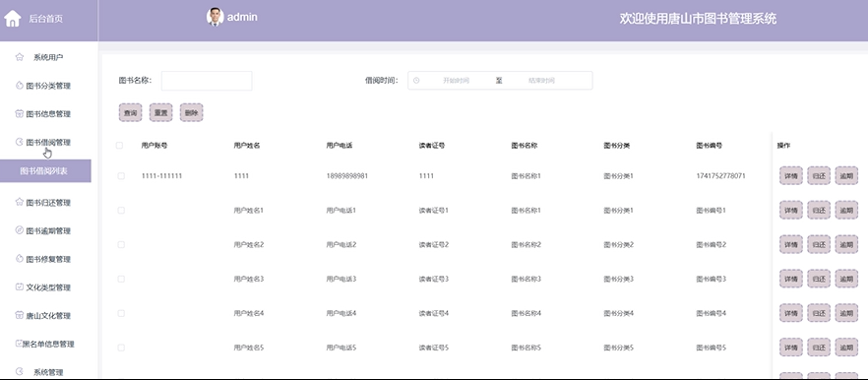Go to 后台首页 dashboard
868x380 pixels.
click(x=45, y=19)
